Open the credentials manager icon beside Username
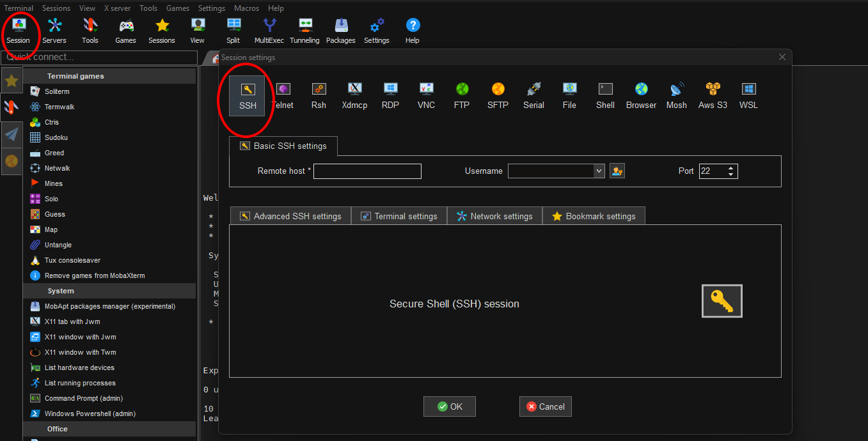The width and height of the screenshot is (868, 441). tap(617, 171)
